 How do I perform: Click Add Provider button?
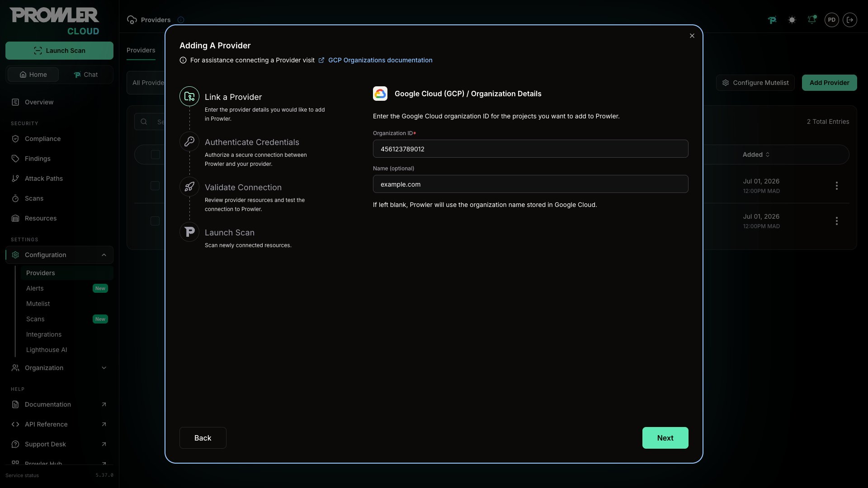[829, 83]
